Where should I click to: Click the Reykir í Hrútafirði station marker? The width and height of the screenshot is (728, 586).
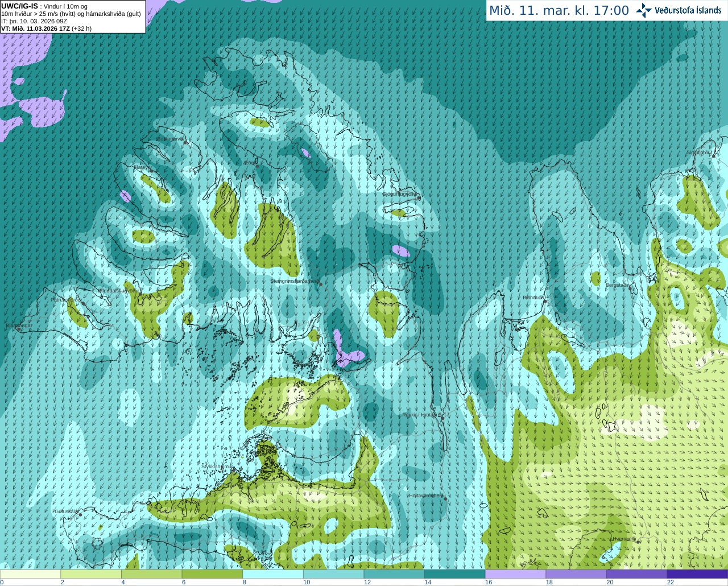(442, 418)
